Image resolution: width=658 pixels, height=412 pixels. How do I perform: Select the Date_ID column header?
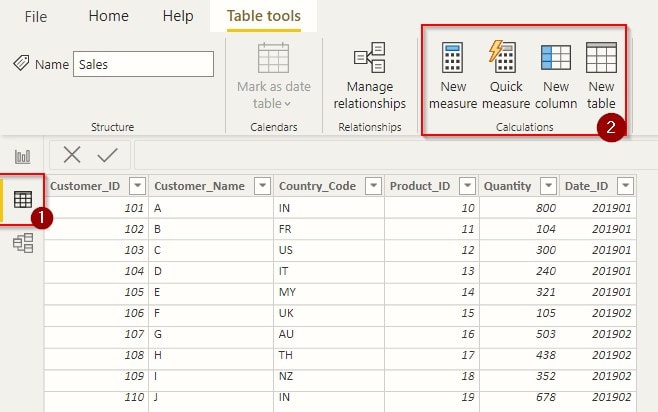pos(586,186)
